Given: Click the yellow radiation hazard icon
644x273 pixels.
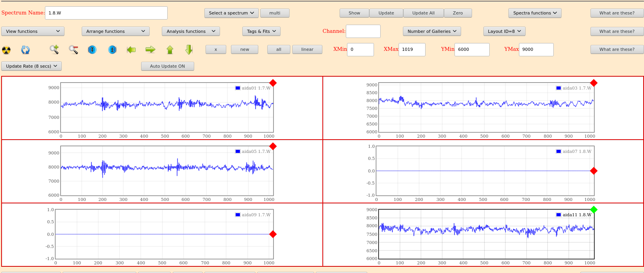Looking at the screenshot, I should (6, 50).
